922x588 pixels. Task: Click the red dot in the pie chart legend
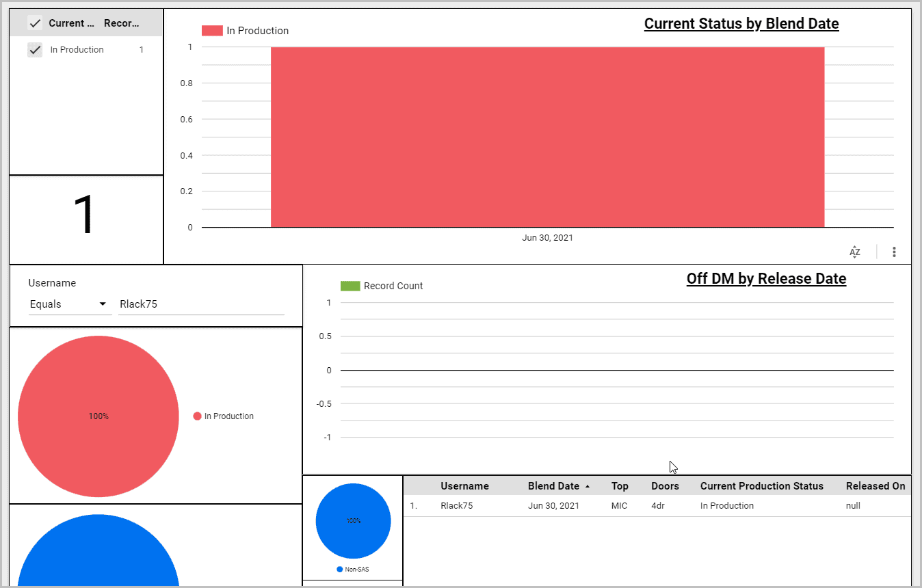click(198, 416)
